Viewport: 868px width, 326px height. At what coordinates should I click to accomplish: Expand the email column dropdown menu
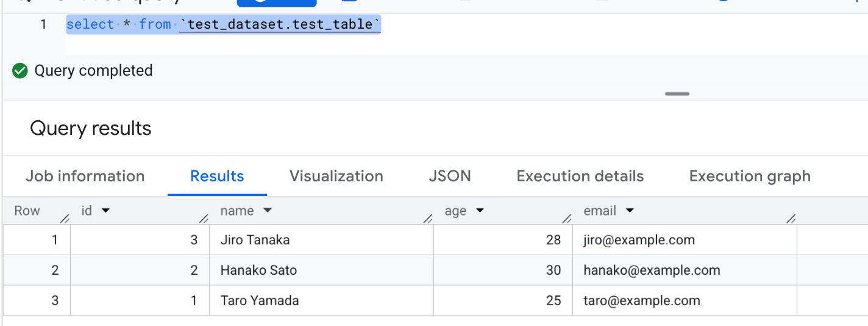click(x=630, y=211)
